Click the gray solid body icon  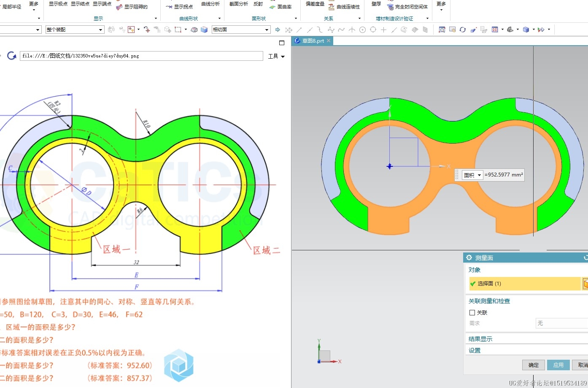pos(194,30)
